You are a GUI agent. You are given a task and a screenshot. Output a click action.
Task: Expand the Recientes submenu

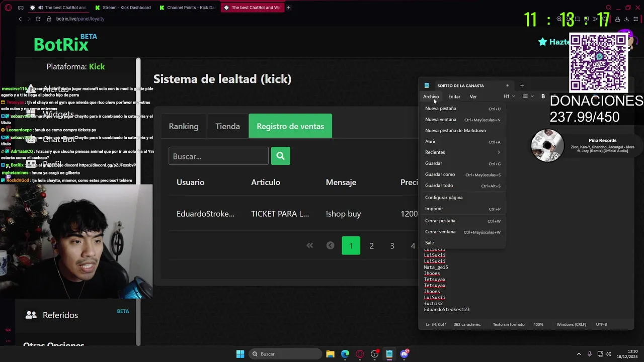click(462, 152)
